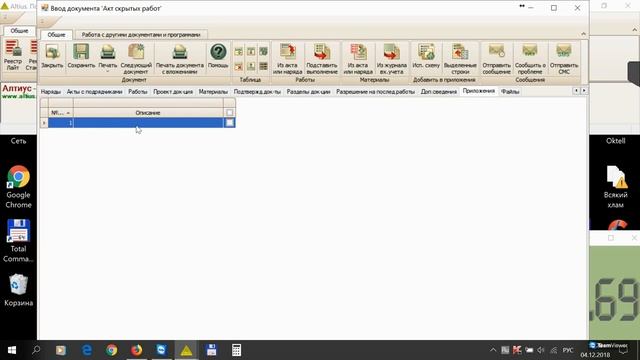Click the delete row icon with red cross in the Таблица group
640x360 pixels.
click(x=238, y=66)
